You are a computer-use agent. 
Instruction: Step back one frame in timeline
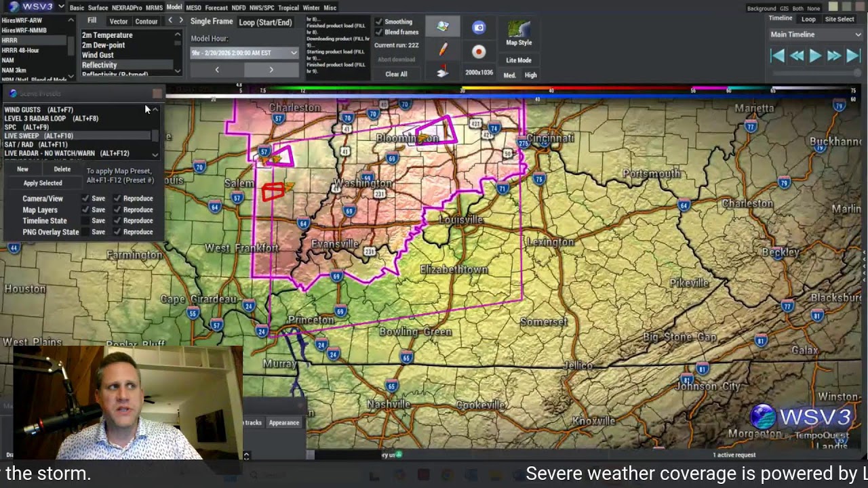pos(797,56)
